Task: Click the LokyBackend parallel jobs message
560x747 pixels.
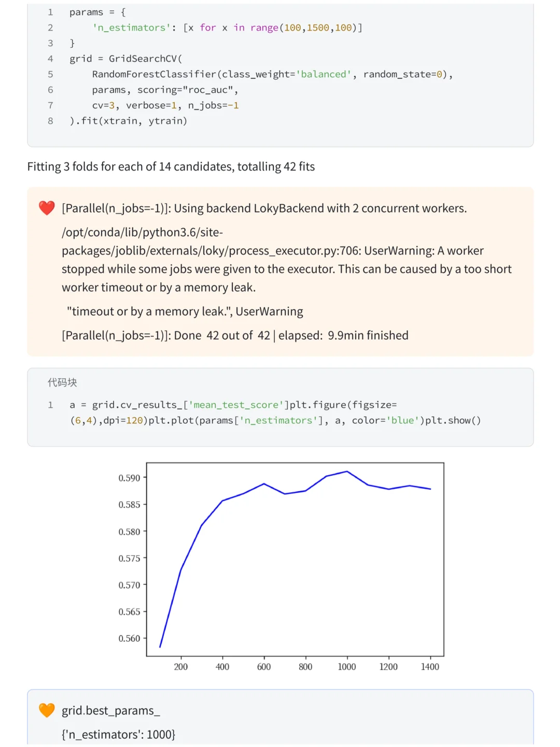Action: [264, 208]
